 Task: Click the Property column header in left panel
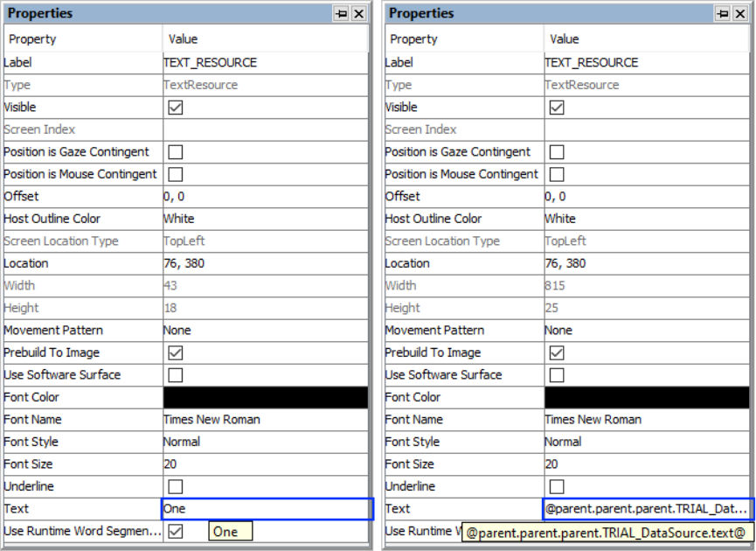point(83,39)
